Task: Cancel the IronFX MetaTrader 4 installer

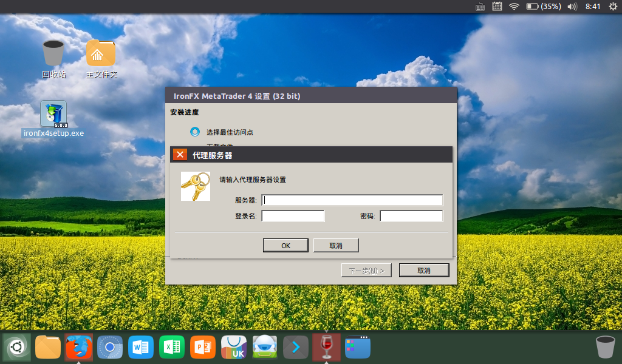Action: [424, 271]
